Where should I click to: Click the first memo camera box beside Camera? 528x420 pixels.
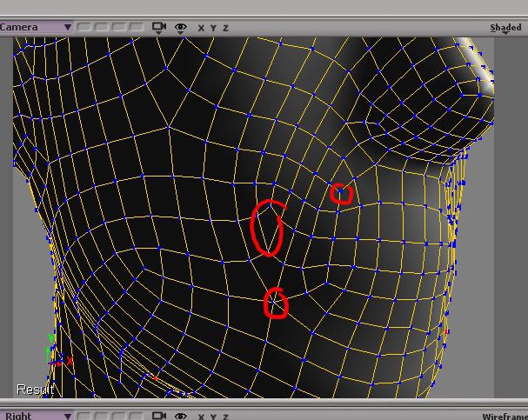[x=84, y=27]
